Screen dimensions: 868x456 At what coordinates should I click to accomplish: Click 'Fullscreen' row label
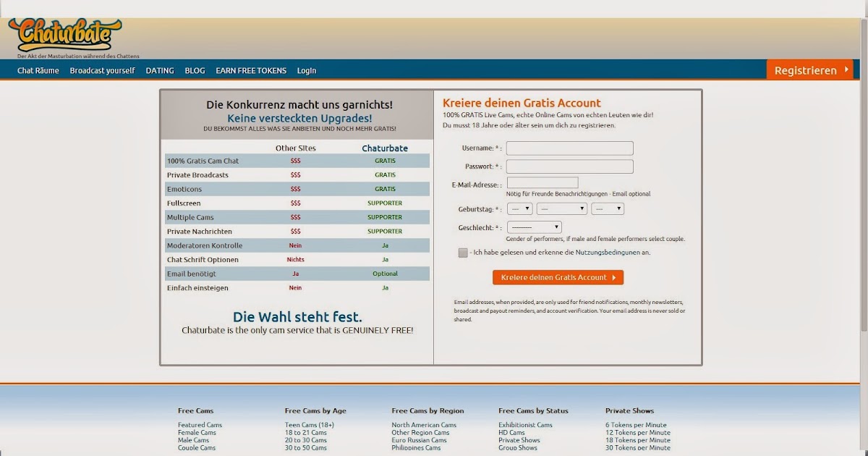click(184, 203)
